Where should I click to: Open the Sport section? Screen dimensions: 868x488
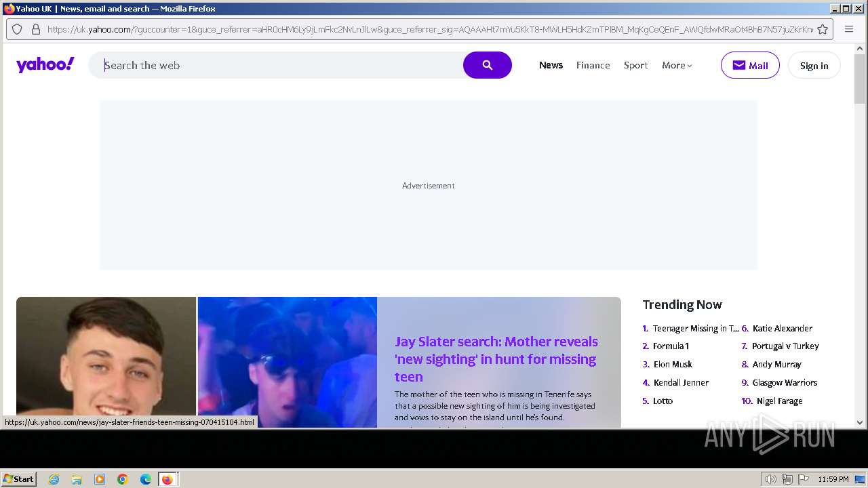pyautogui.click(x=635, y=65)
